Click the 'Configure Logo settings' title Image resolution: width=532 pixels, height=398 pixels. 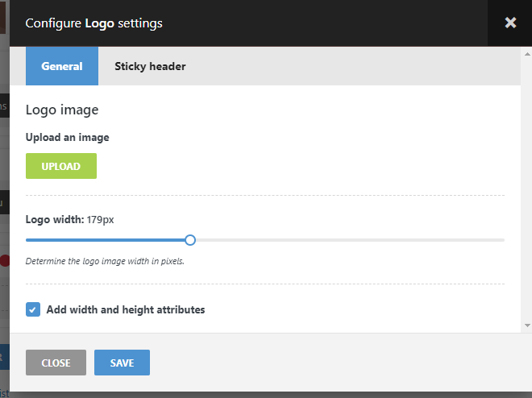(x=94, y=23)
